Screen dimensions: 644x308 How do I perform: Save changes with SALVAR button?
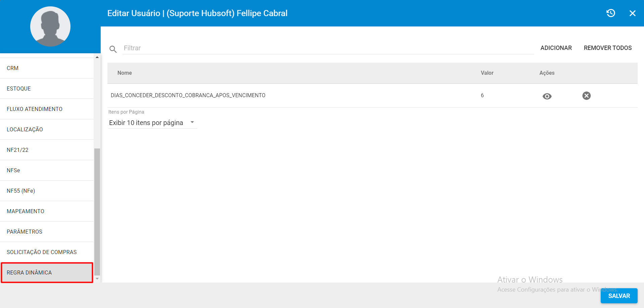click(618, 296)
